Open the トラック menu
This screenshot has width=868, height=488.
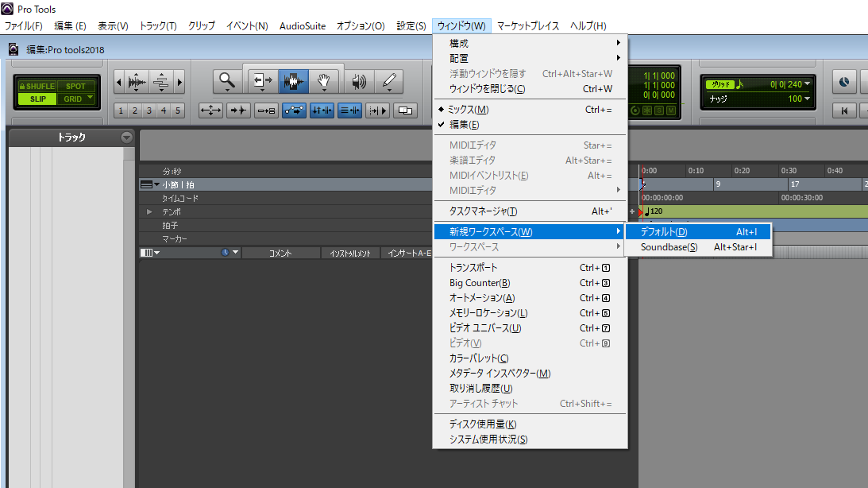pyautogui.click(x=158, y=26)
